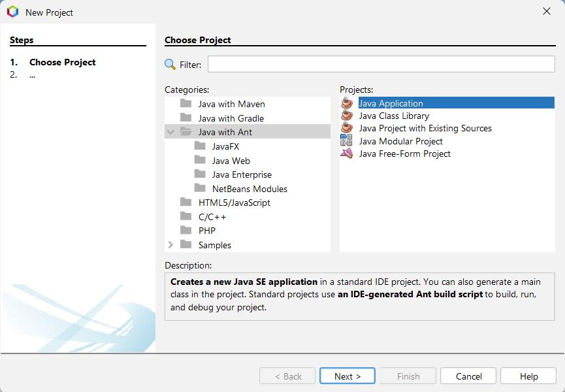Click the Java Modular Project icon

click(346, 140)
